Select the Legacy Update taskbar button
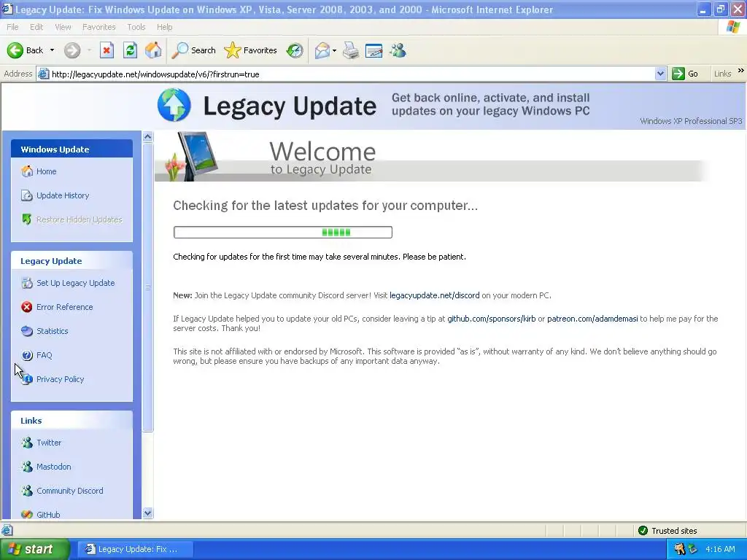The height and width of the screenshot is (560, 747). coord(135,549)
